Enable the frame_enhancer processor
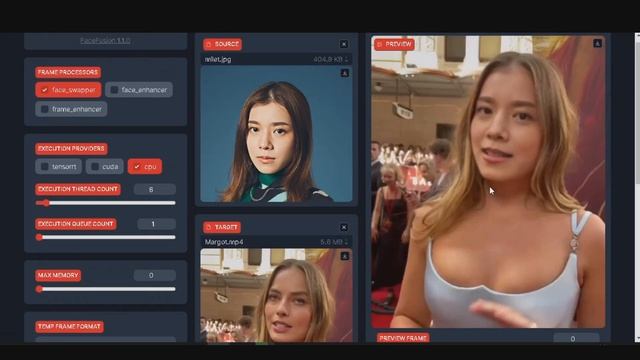 click(x=71, y=109)
